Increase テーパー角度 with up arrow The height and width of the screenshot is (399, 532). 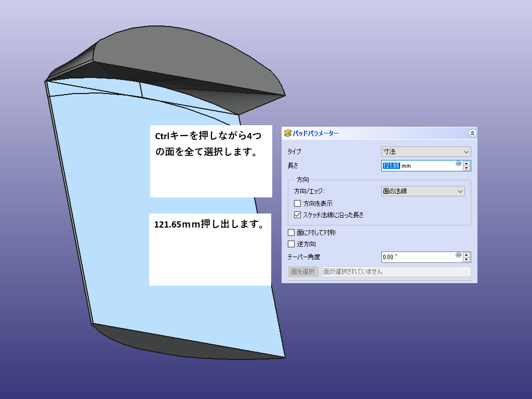tap(467, 255)
